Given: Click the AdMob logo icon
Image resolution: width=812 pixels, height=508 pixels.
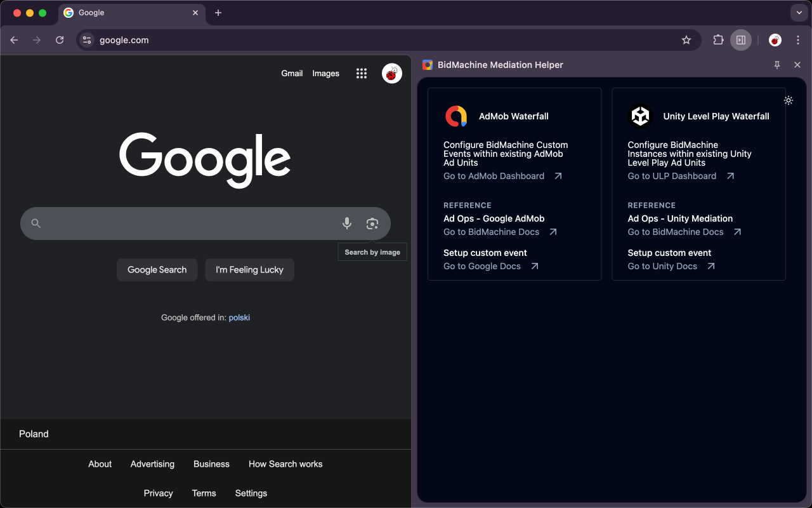Looking at the screenshot, I should 456,116.
